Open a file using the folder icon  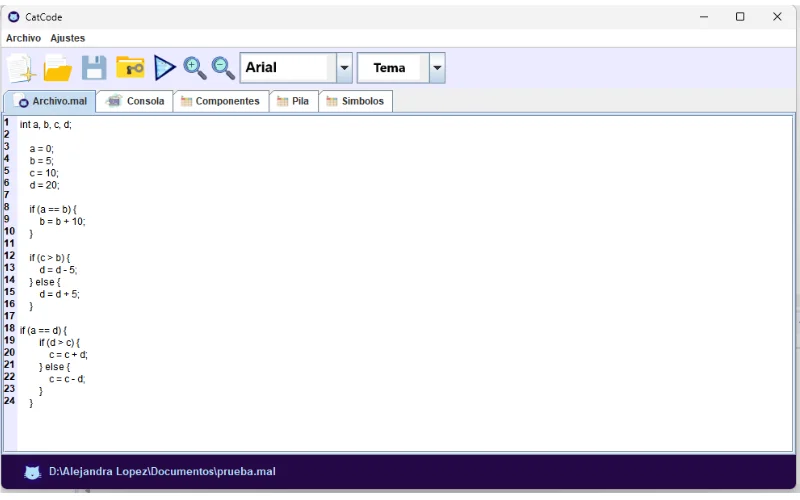click(x=57, y=68)
